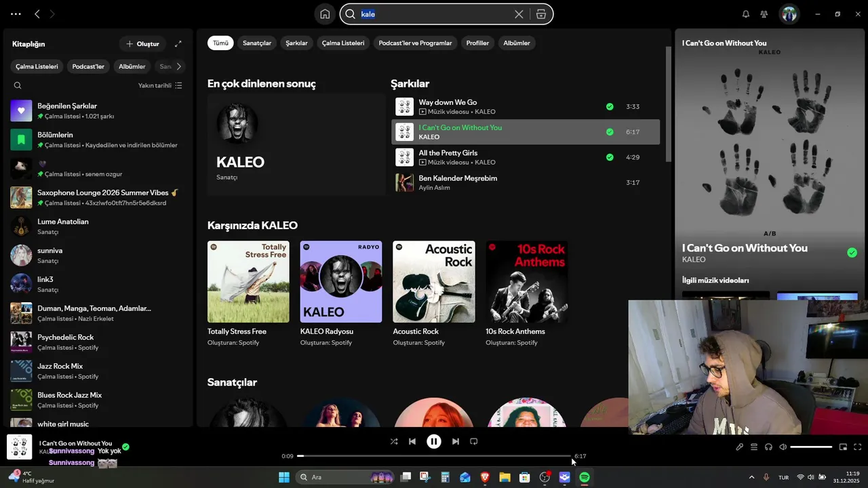868x488 pixels.
Task: Open the Browse icon in search bar
Action: coord(541,14)
